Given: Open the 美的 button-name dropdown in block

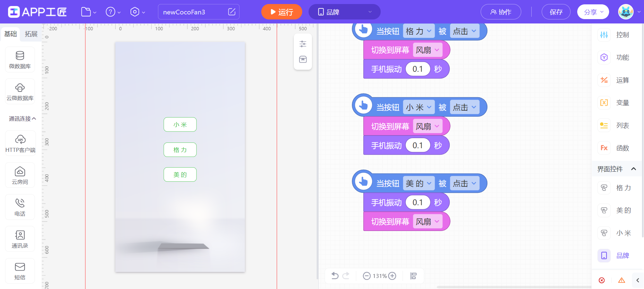Looking at the screenshot, I should [419, 183].
